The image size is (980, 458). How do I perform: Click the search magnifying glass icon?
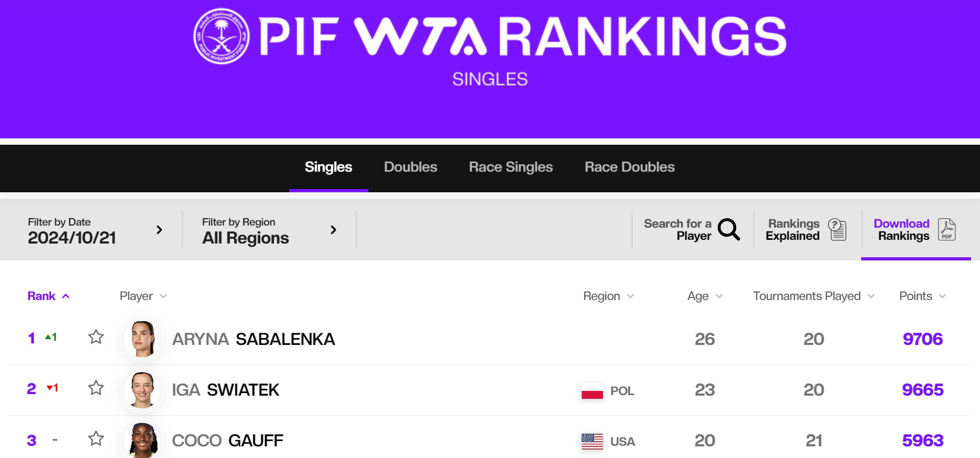(729, 229)
